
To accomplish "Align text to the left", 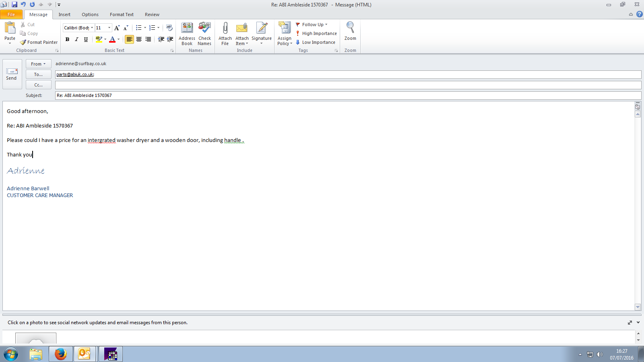I will point(129,39).
